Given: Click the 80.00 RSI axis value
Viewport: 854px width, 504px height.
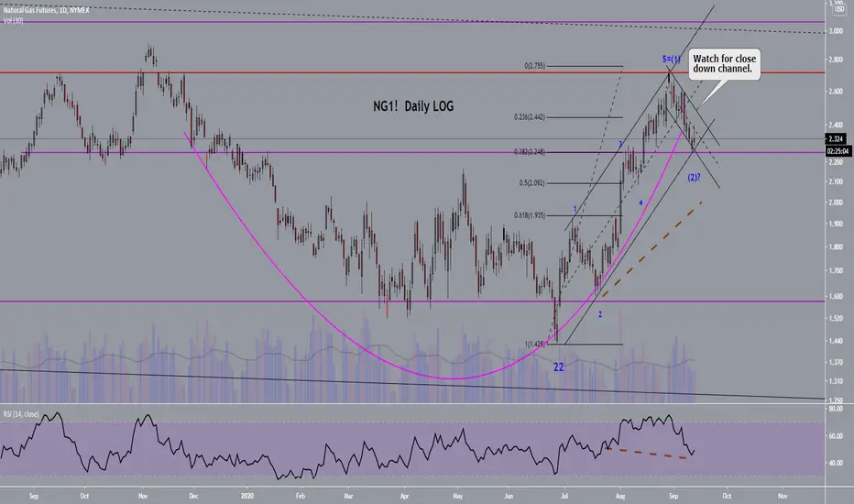Looking at the screenshot, I should click(836, 409).
